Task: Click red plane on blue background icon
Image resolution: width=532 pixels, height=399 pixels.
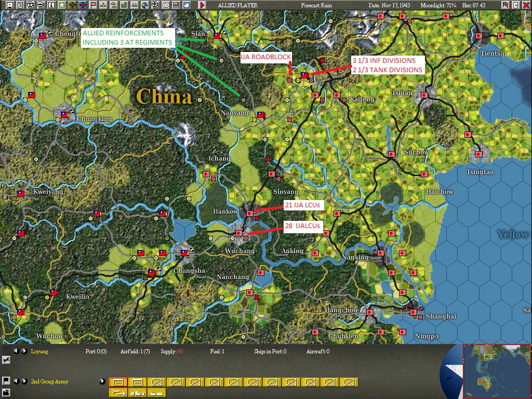Action: pos(83,5)
